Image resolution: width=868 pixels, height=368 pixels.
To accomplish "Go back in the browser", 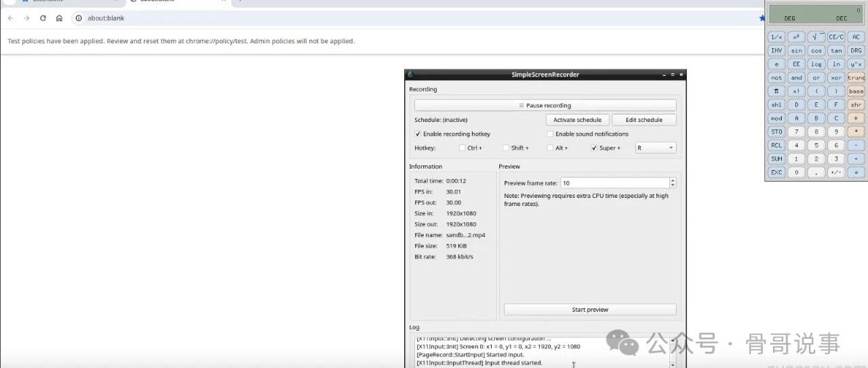I will click(10, 18).
